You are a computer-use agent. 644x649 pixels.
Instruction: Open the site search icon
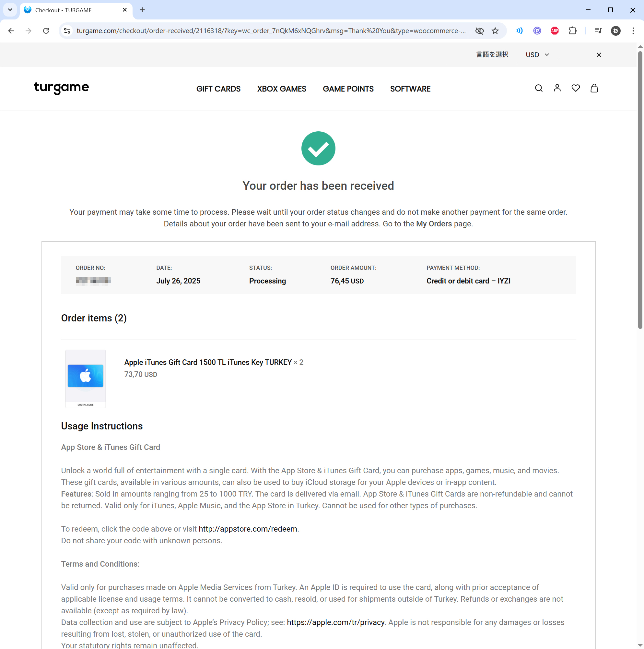pos(539,88)
